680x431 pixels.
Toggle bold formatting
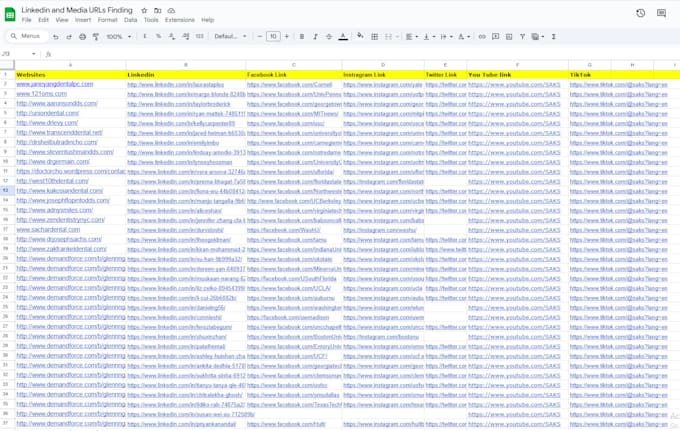click(x=302, y=36)
